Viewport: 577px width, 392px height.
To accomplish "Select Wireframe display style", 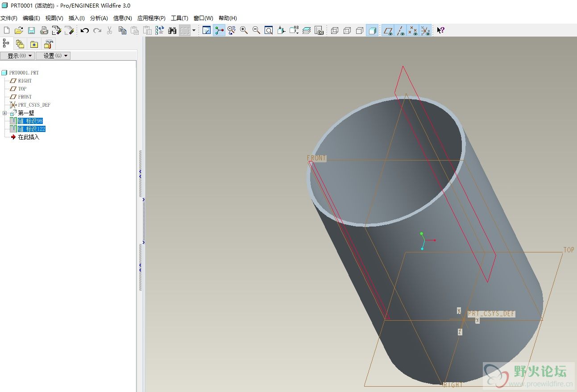I will point(335,30).
